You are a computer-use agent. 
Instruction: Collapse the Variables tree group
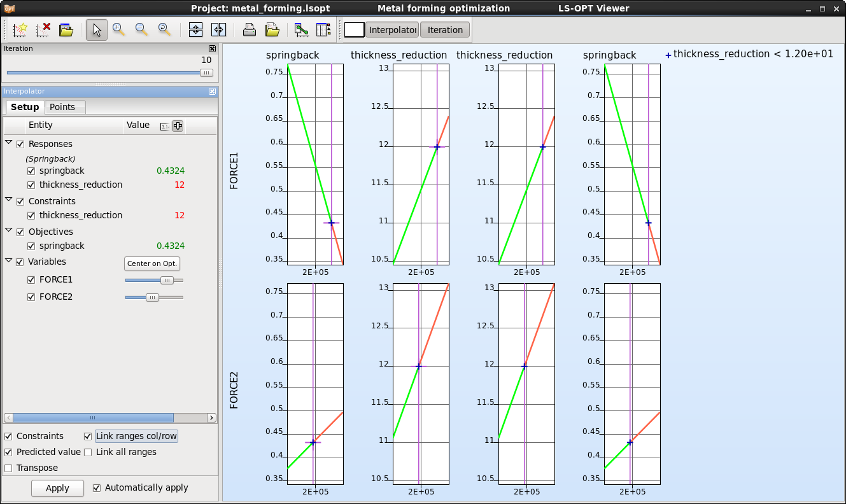(x=9, y=261)
